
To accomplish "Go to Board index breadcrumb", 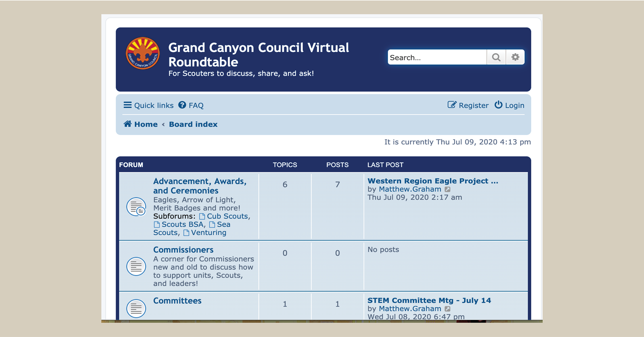I will pos(193,124).
